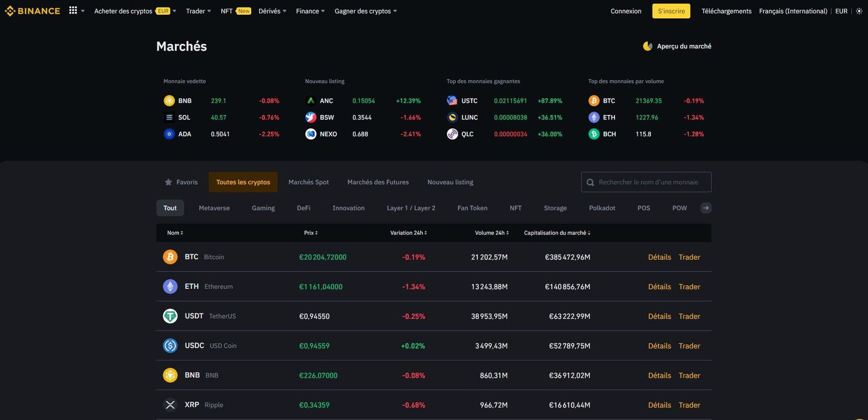
Task: Click the USD Coin icon in table row
Action: (170, 346)
